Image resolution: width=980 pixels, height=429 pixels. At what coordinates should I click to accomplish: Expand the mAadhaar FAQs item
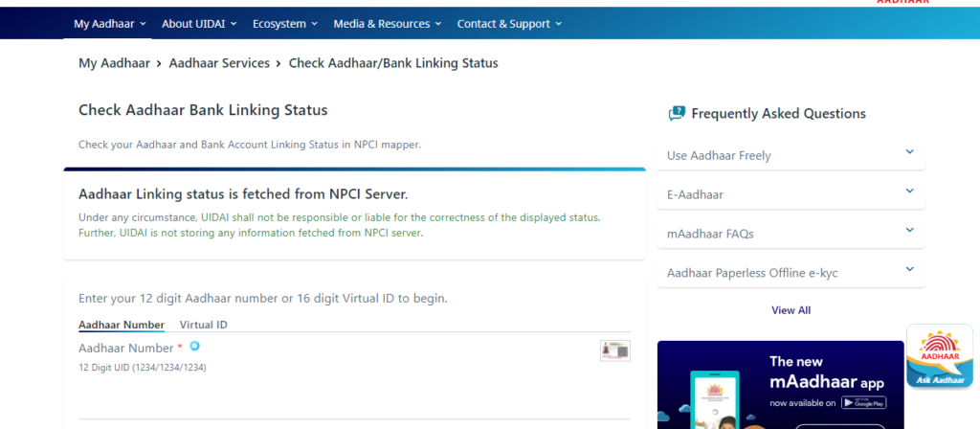791,234
